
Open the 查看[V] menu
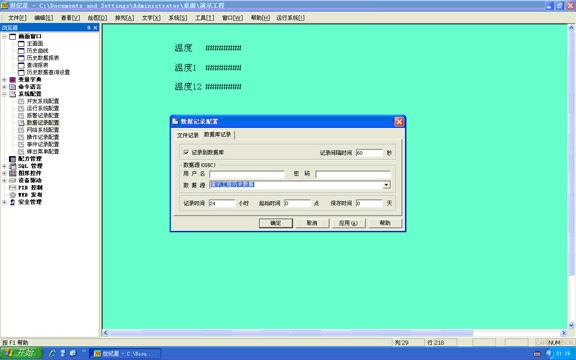[x=70, y=18]
